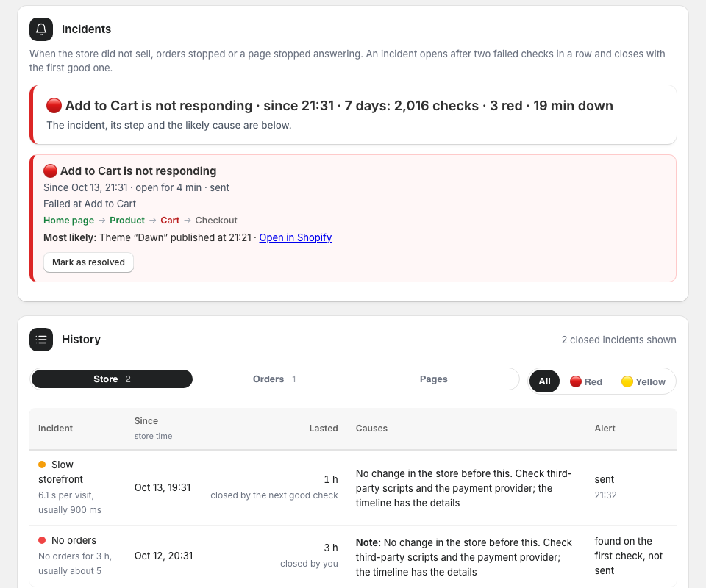
Task: Click 'Since Oct 13, 21:31' status line
Action: [136, 187]
